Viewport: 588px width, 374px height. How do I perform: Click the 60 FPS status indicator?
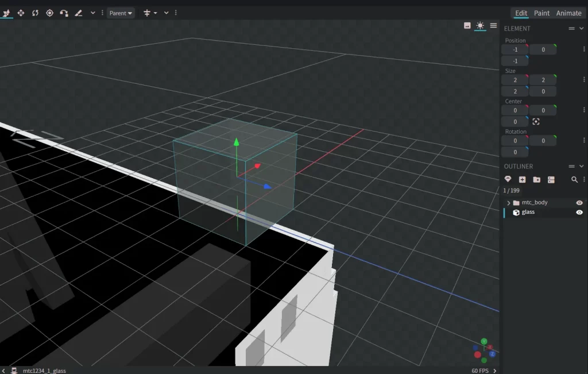tap(480, 371)
